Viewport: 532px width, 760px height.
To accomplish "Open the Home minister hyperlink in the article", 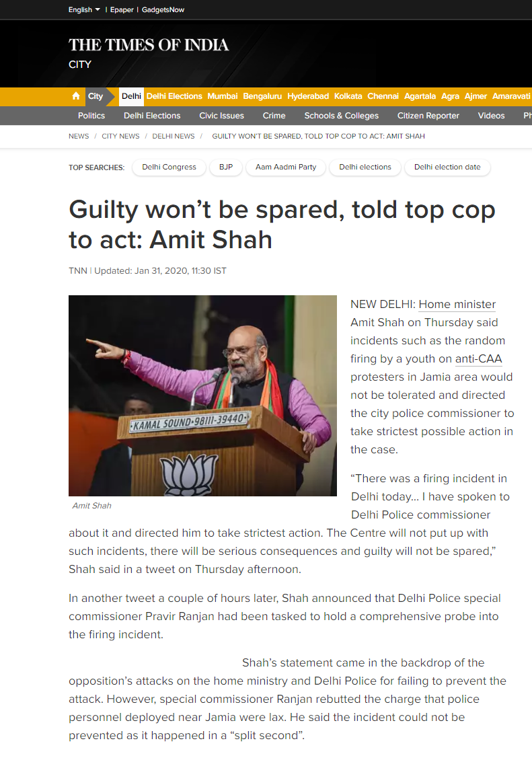I will pyautogui.click(x=457, y=305).
